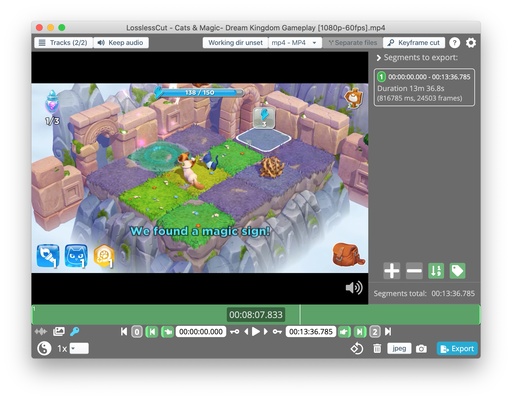Click the video preview area
512x400 pixels.
200,178
